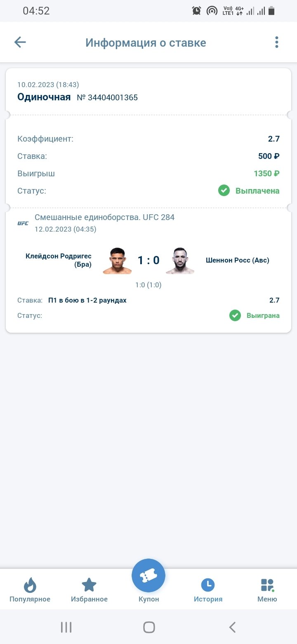The width and height of the screenshot is (297, 644).
Task: Open the three-dot options menu
Action: 276,42
